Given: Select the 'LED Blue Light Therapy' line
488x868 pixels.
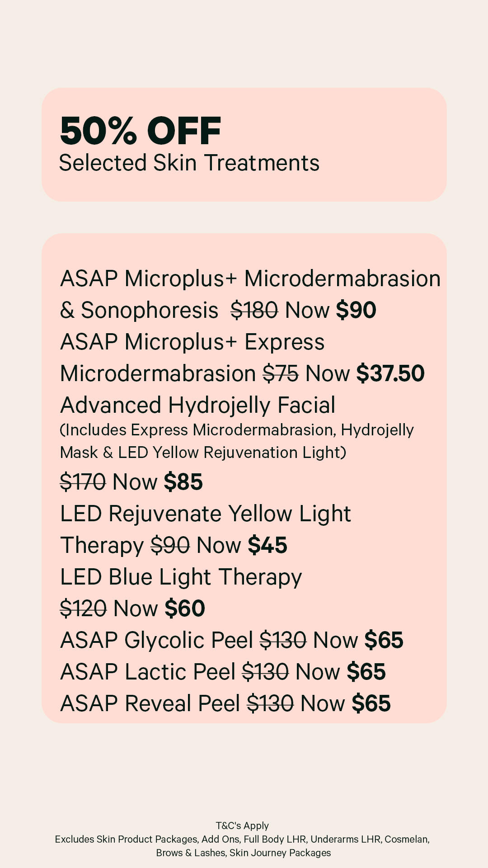Looking at the screenshot, I should [x=181, y=577].
